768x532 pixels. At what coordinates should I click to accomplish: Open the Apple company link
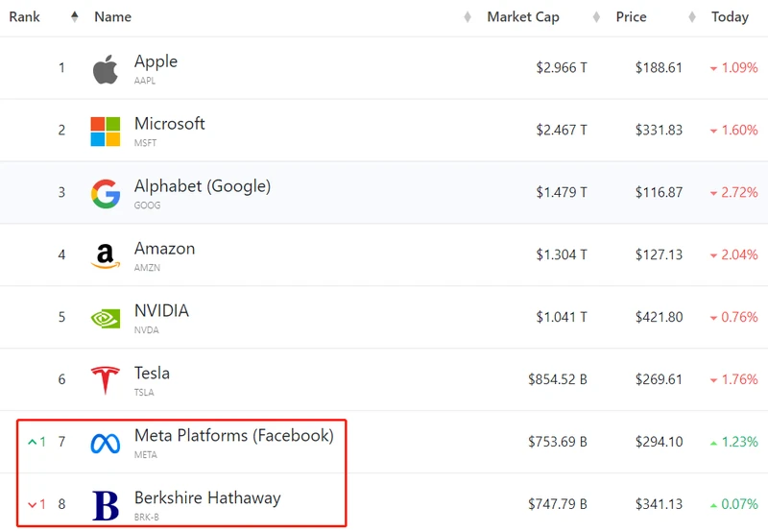pyautogui.click(x=156, y=61)
